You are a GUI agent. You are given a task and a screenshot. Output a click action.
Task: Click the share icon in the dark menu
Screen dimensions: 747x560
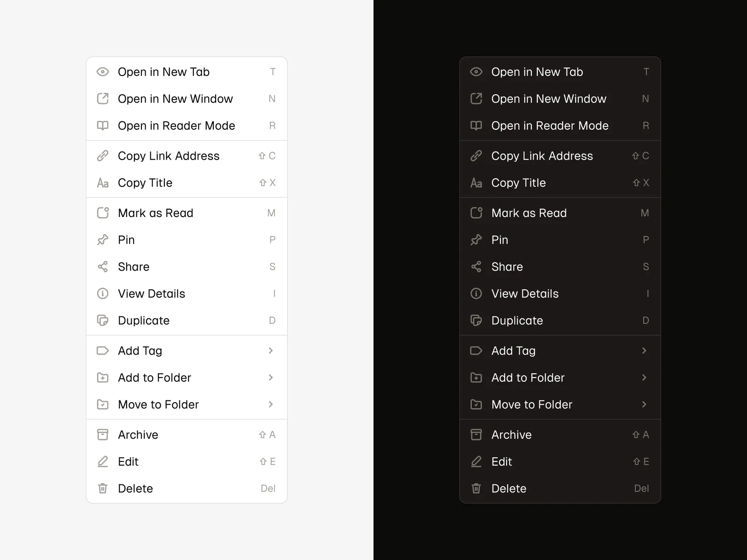pyautogui.click(x=476, y=267)
